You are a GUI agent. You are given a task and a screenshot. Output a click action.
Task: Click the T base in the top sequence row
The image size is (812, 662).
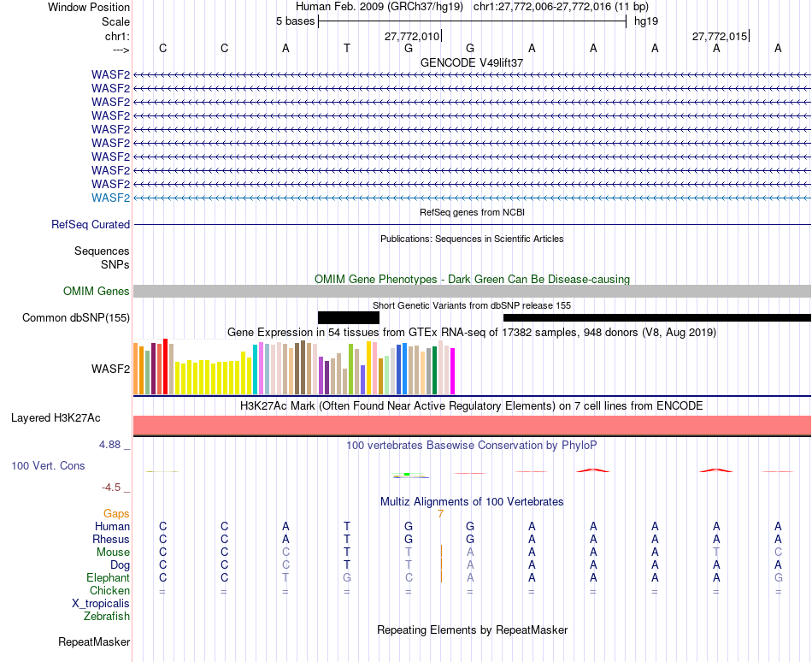pos(347,48)
